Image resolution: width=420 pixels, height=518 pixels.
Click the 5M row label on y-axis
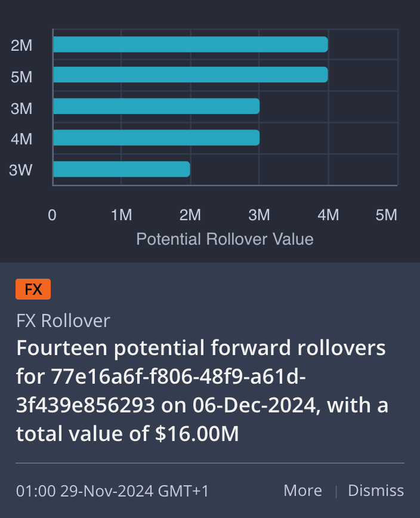point(21,77)
